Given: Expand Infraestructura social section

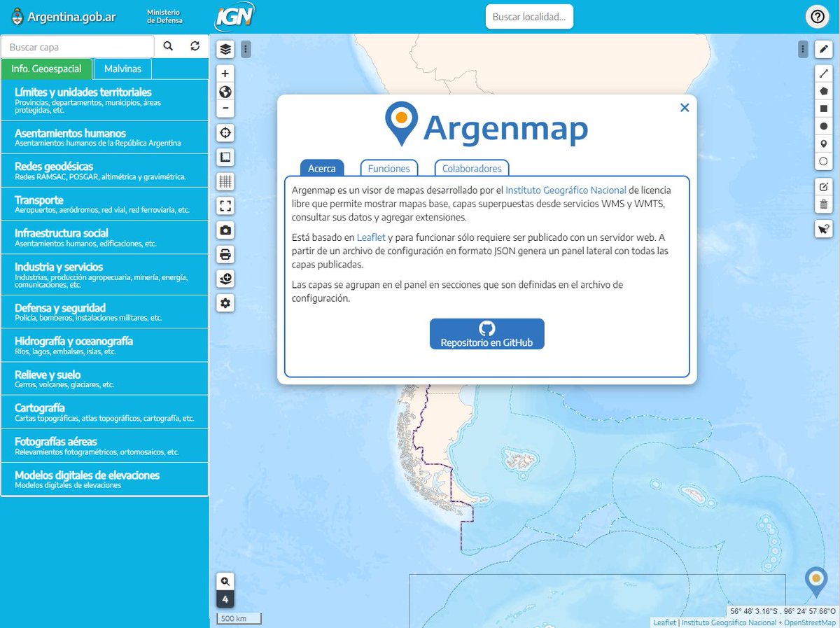Looking at the screenshot, I should (104, 238).
